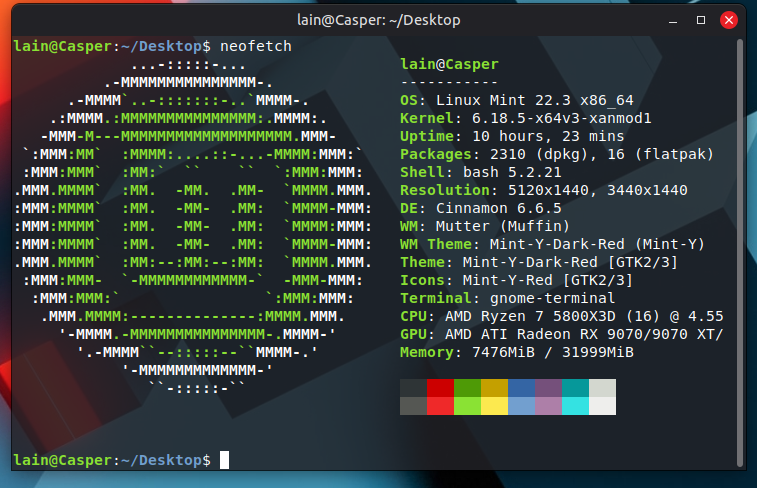
Task: Click the Theme: Mint-Y-Dark-Red [GTK2/3] line
Action: coord(539,262)
